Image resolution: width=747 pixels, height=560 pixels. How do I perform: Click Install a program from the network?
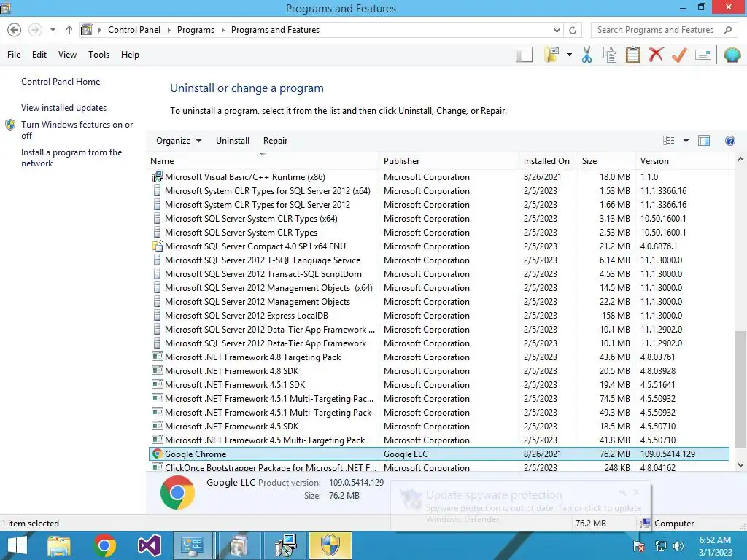pyautogui.click(x=71, y=157)
